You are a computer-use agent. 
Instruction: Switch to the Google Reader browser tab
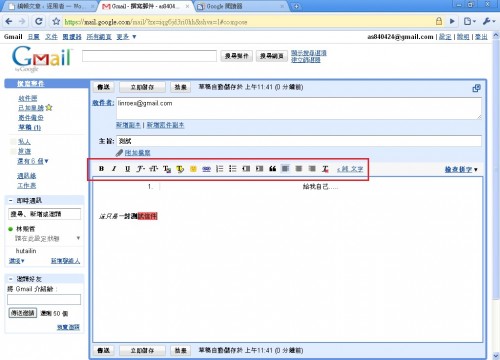click(x=241, y=6)
